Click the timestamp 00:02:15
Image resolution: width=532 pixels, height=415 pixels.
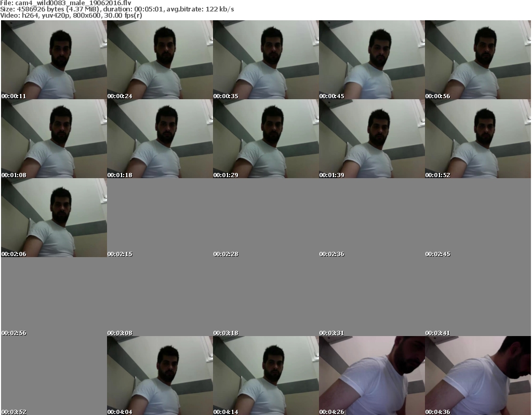click(x=120, y=254)
